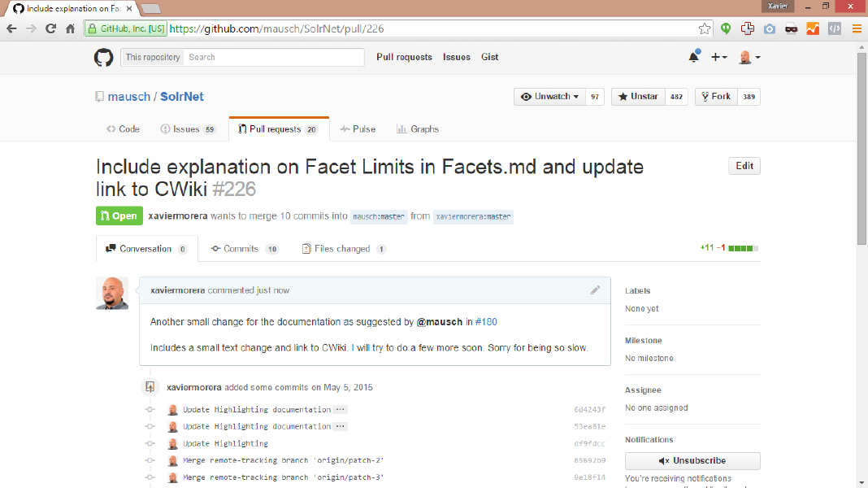Bookmark page with star icon
Screen dimensions: 868x488
(x=704, y=28)
